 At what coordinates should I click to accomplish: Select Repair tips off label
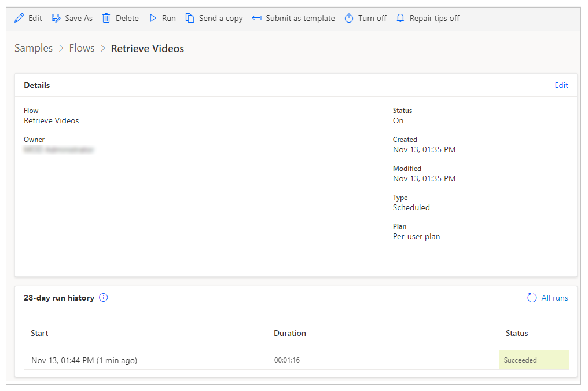click(x=435, y=19)
